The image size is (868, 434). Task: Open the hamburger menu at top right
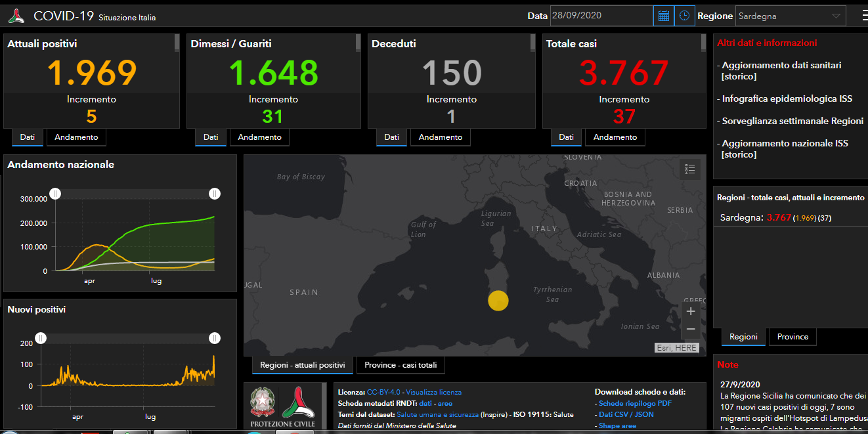[x=864, y=16]
